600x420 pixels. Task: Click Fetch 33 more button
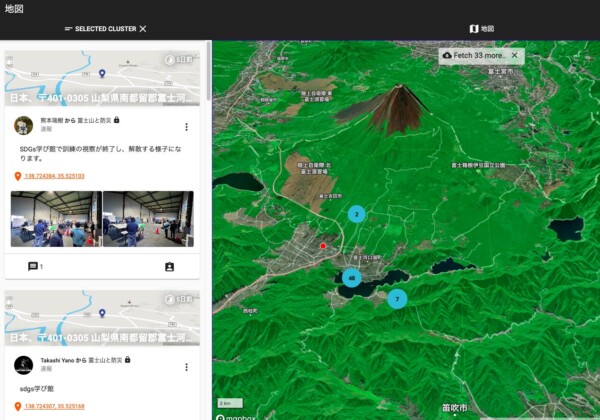pyautogui.click(x=474, y=55)
